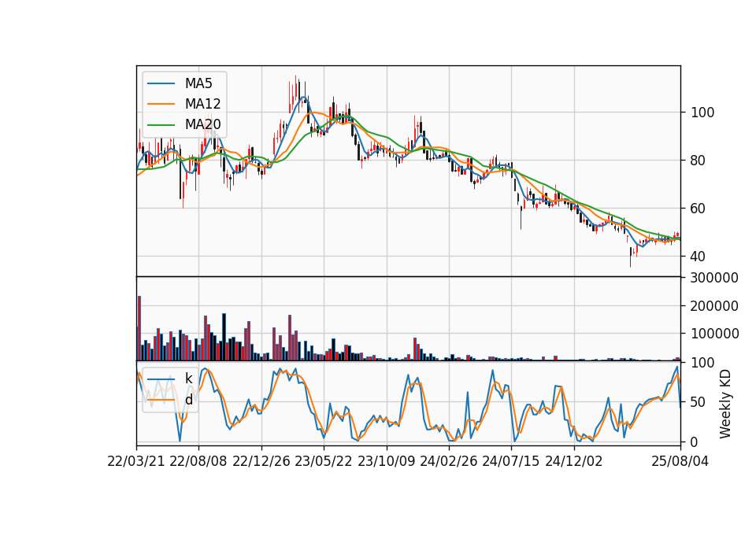This screenshot has height=543, width=756.
Task: Click the d legend label
Action: click(x=189, y=400)
